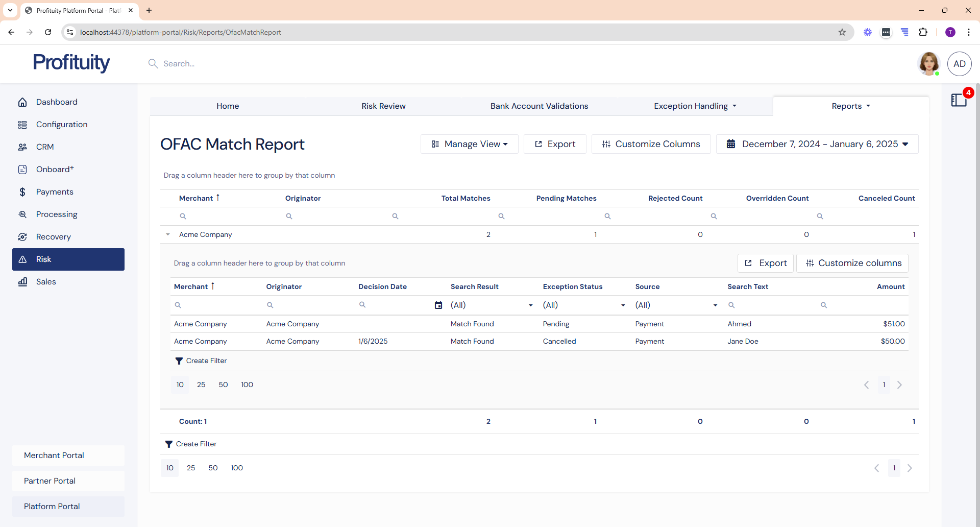Open the Exception Status filter dropdown
Image resolution: width=980 pixels, height=527 pixels.
pyautogui.click(x=623, y=305)
